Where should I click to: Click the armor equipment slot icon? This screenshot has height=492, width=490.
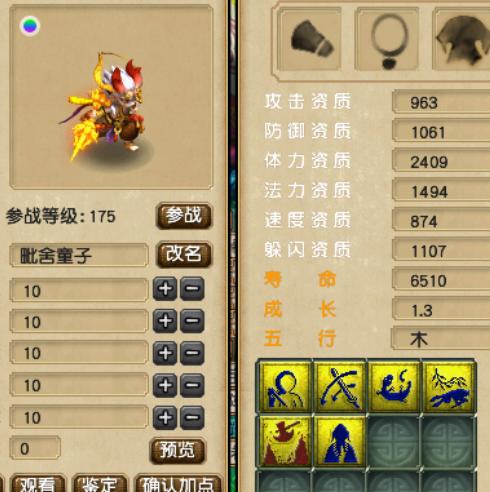pyautogui.click(x=462, y=40)
